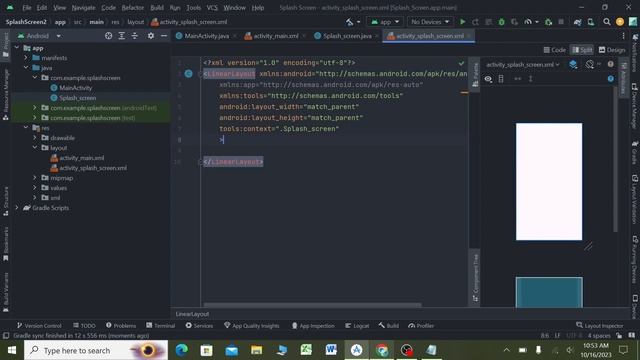
Task: Open the app run configuration dropdown
Action: click(x=384, y=22)
